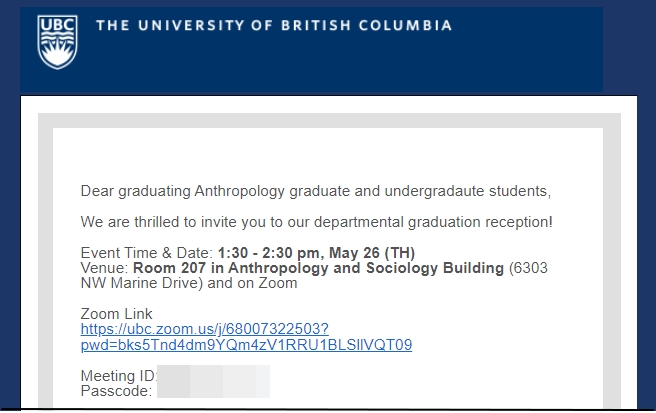Click the pwd=bks5Tnd4 link line
This screenshot has height=413, width=656.
246,345
